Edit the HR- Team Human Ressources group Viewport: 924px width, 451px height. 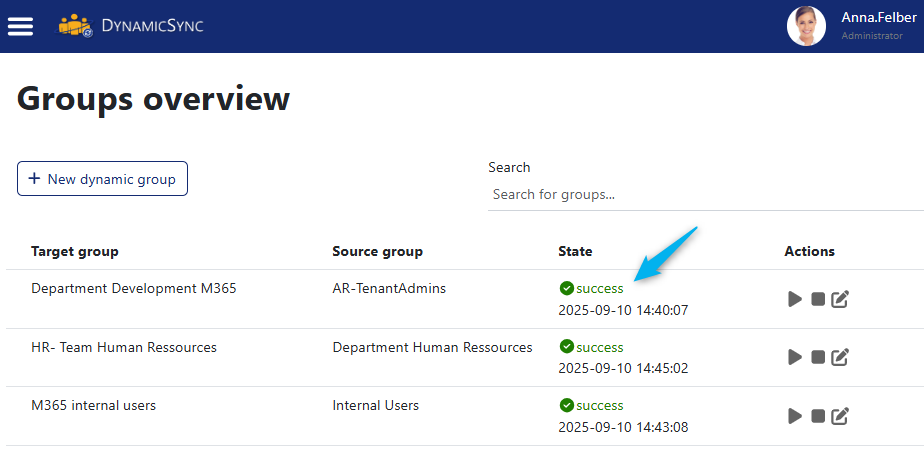tap(840, 357)
